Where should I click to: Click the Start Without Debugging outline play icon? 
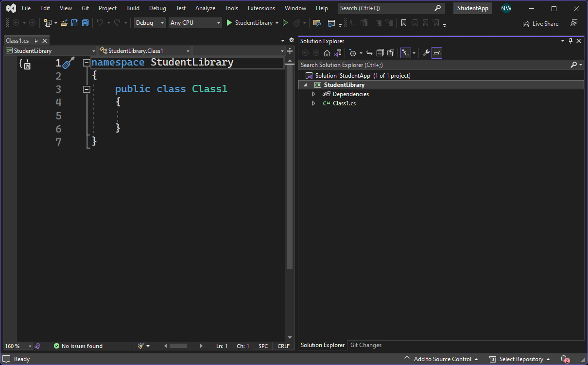tap(285, 23)
